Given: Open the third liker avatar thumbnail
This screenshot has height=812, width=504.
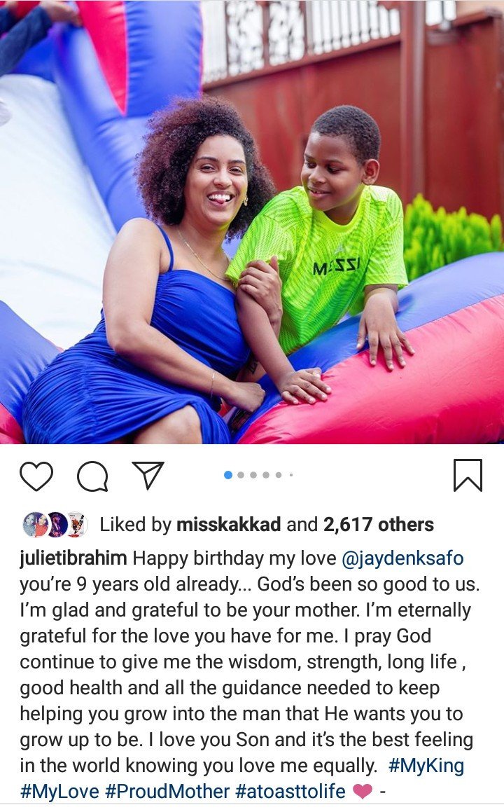Looking at the screenshot, I should click(x=76, y=525).
